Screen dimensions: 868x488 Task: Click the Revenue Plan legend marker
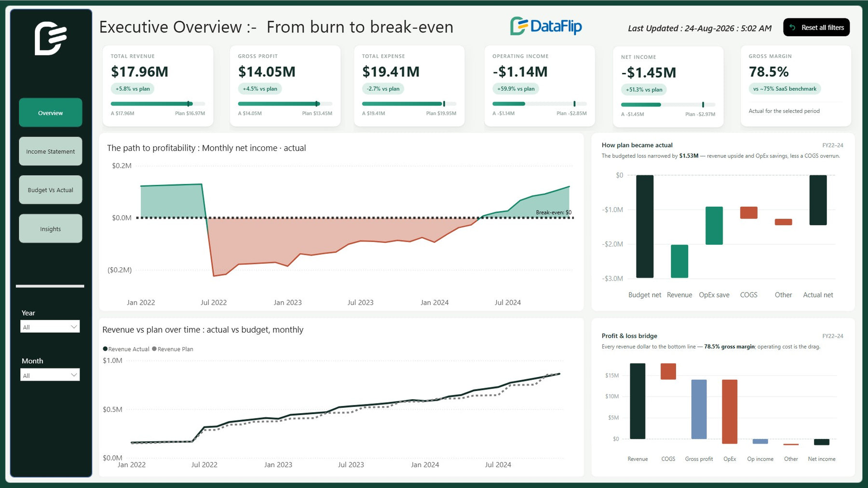click(154, 349)
